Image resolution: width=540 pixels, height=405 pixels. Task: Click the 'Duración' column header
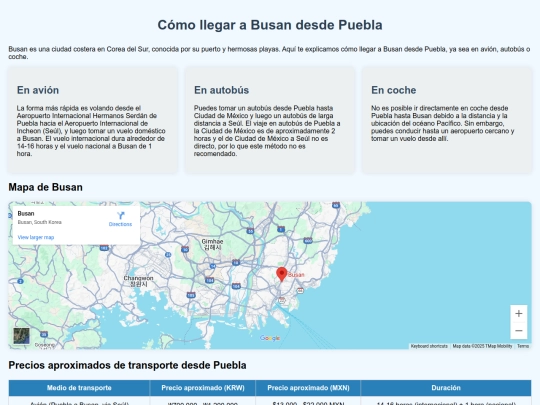(446, 388)
